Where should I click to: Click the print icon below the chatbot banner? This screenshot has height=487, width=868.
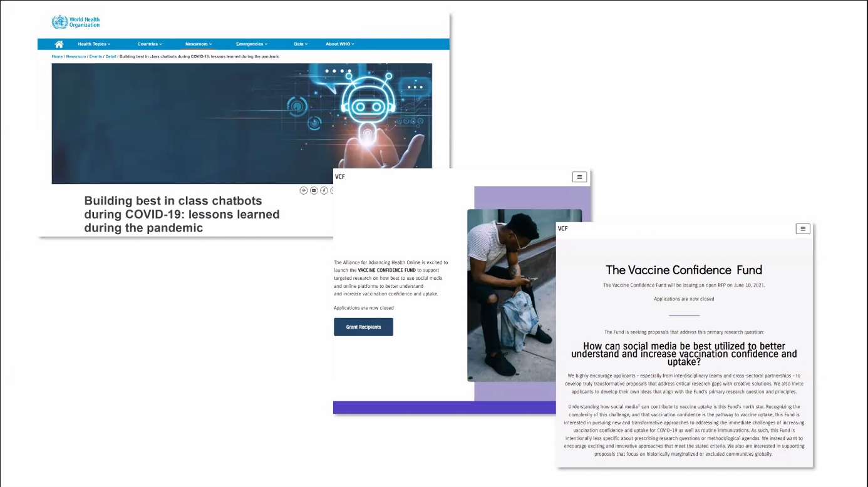coord(304,190)
